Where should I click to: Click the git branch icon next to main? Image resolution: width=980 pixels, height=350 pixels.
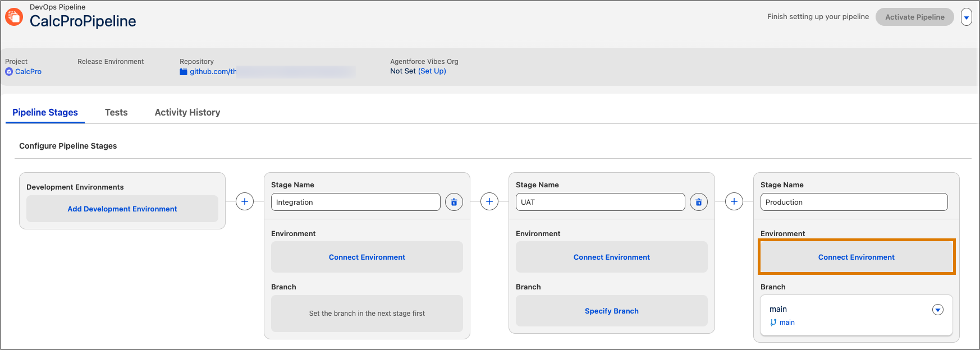773,323
